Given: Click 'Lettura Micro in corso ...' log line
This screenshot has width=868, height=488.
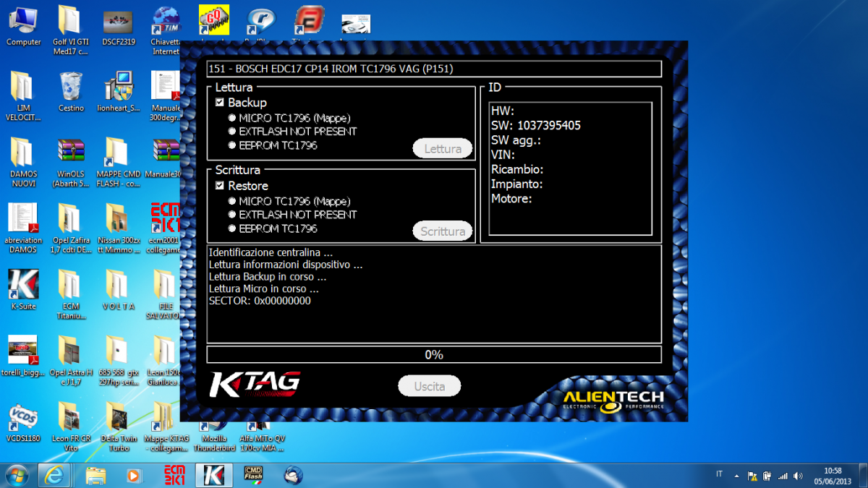Looking at the screenshot, I should coord(264,289).
